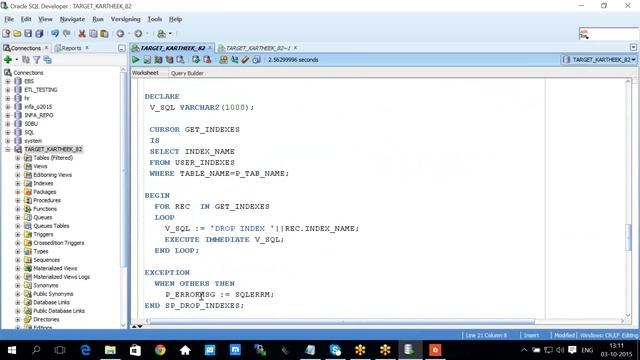This screenshot has height=360, width=640.
Task: Minimize the Connections panel button
Action: point(122,48)
